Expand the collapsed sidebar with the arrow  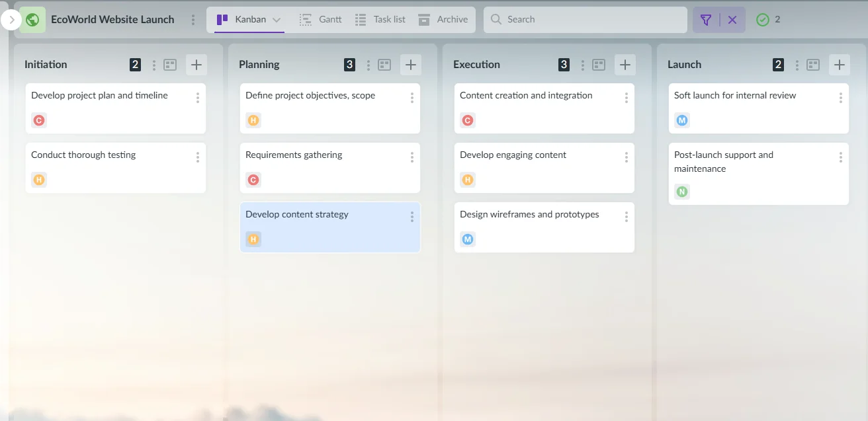coord(11,20)
